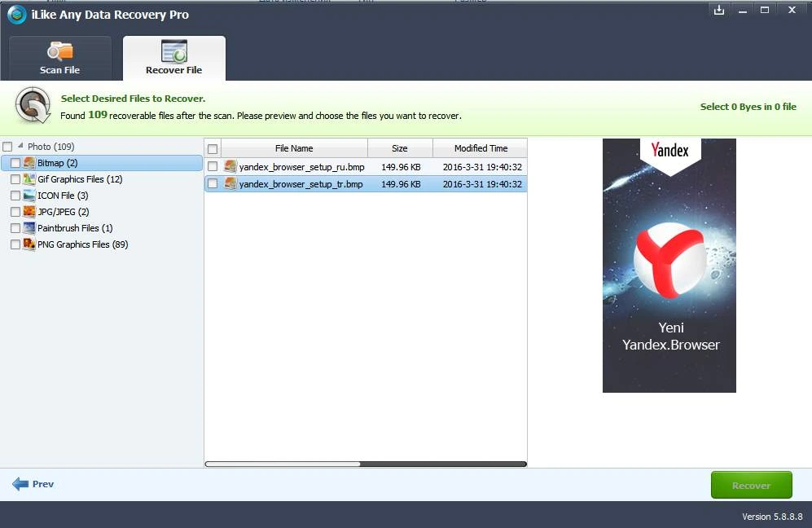Collapse the Photo tree node arrow
812x528 pixels.
click(20, 146)
